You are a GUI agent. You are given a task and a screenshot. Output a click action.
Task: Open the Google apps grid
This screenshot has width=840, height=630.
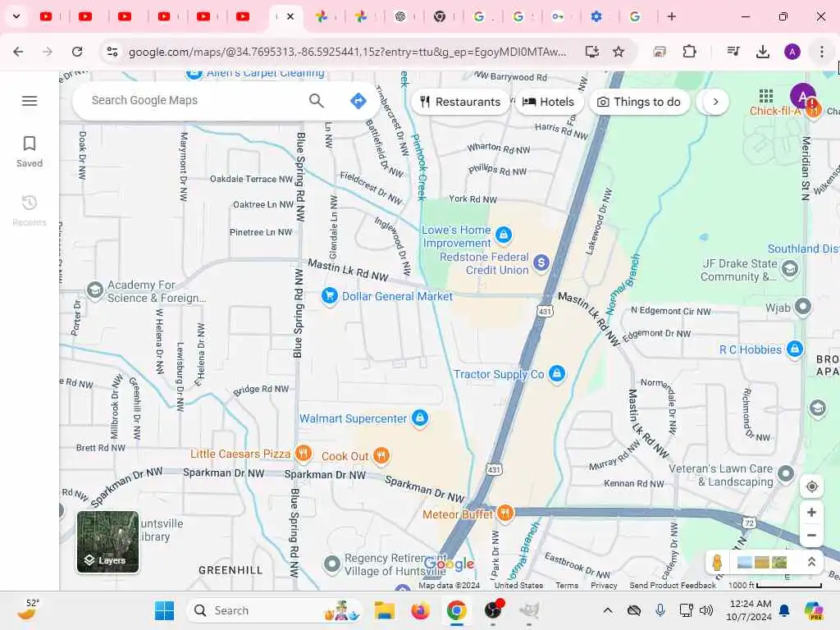[766, 96]
